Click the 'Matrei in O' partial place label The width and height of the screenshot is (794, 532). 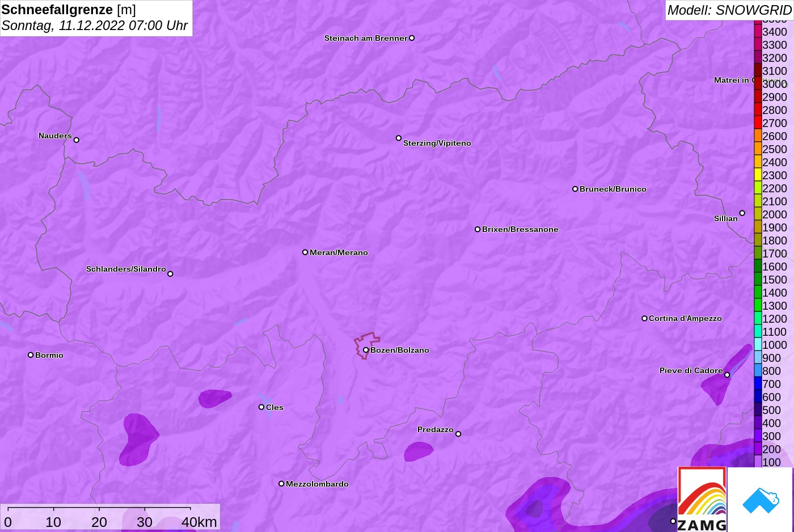click(x=734, y=80)
